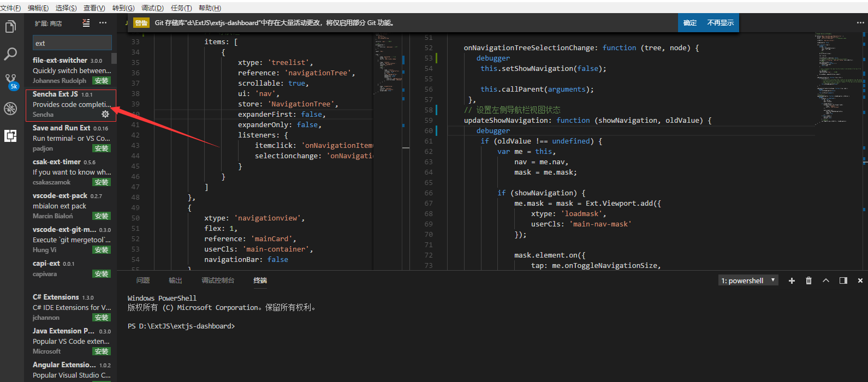Screen dimensions: 868x382
Task: Open the Search view in activity bar
Action: (10, 53)
